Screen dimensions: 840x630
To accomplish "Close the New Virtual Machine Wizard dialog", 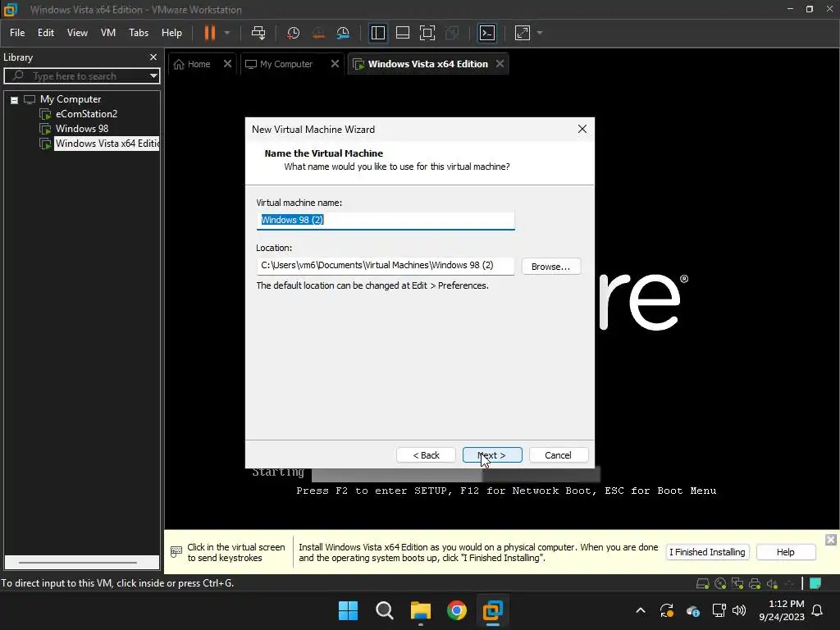I will pos(582,129).
